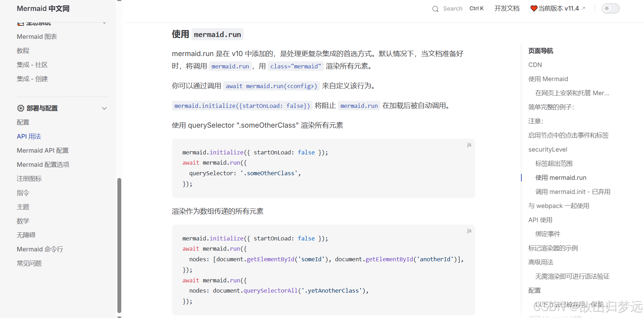Viewport: 644px width, 318px height.
Task: Open 常见问题 in the sidebar
Action: pos(29,263)
